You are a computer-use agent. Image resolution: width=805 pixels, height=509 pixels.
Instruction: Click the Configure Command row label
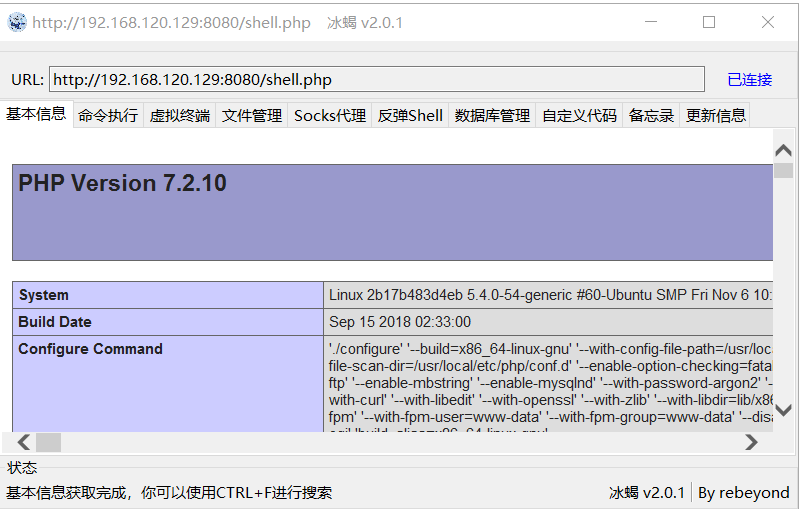pyautogui.click(x=90, y=349)
